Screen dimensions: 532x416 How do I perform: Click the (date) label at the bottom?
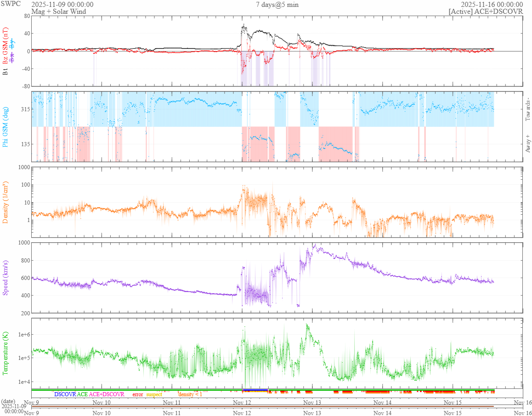pos(8,401)
